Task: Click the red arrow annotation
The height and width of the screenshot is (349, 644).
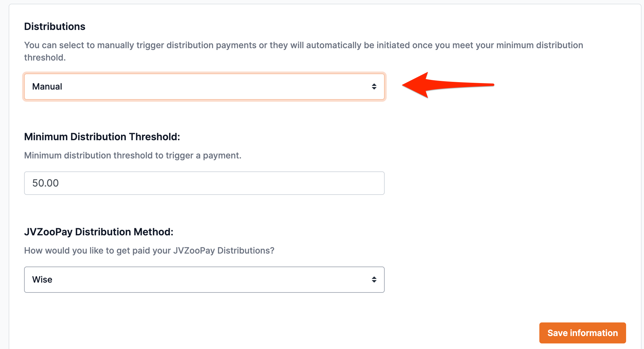Action: 448,85
